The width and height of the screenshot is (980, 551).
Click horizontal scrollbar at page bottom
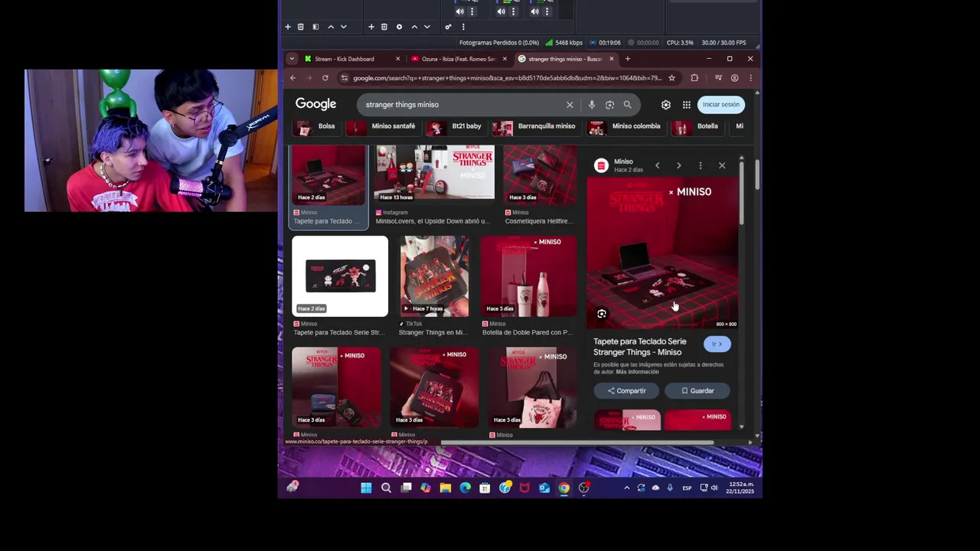tap(577, 442)
